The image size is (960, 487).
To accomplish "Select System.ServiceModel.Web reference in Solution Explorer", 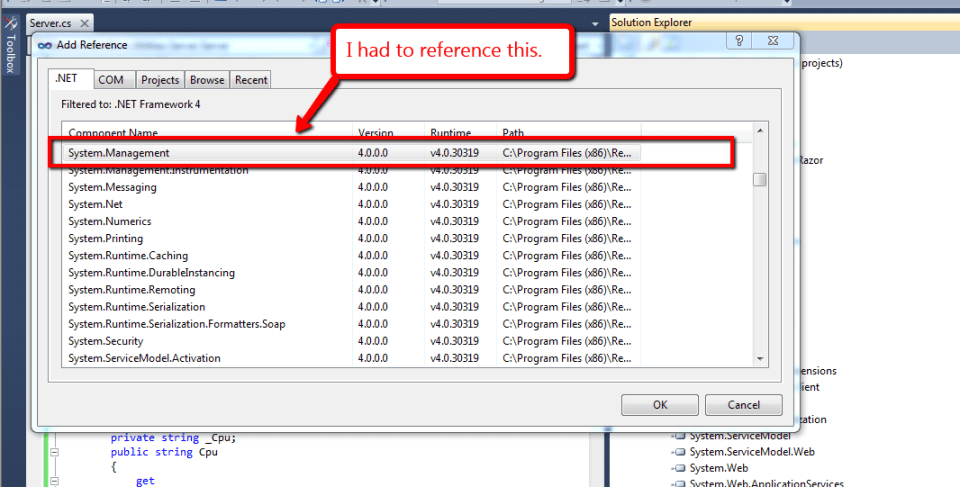I will (752, 452).
